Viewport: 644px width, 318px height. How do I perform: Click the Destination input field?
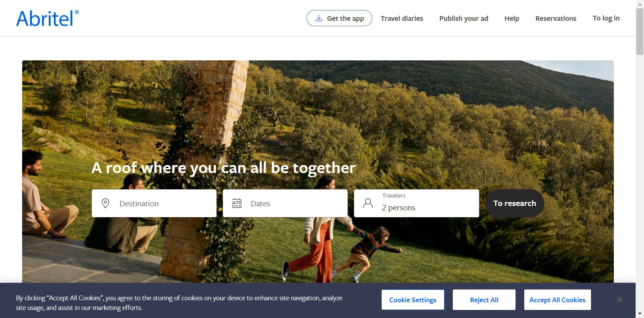154,203
